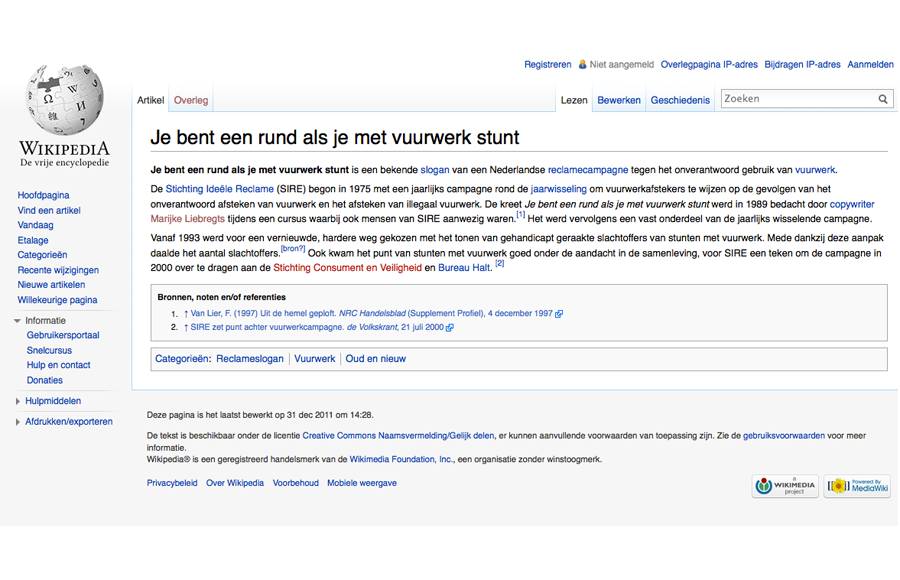Click the Powered by MediaWiki badge
900x580 pixels.
pyautogui.click(x=857, y=486)
